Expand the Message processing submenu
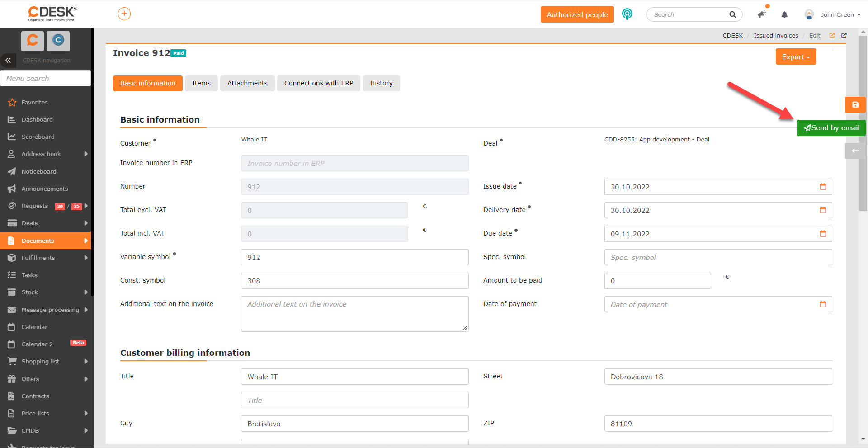Image resolution: width=868 pixels, height=448 pixels. [86, 310]
